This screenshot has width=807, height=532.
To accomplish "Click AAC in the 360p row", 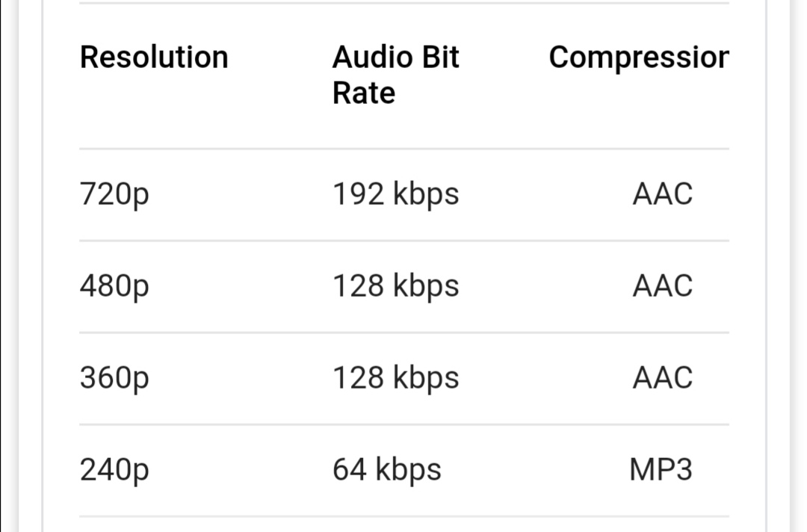I will 662,378.
